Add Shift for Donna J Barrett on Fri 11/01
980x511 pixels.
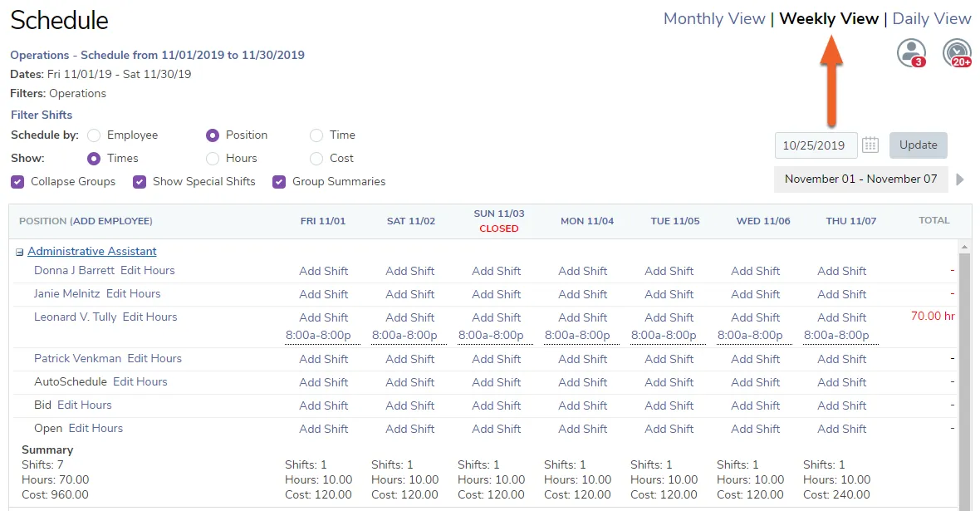(x=323, y=272)
